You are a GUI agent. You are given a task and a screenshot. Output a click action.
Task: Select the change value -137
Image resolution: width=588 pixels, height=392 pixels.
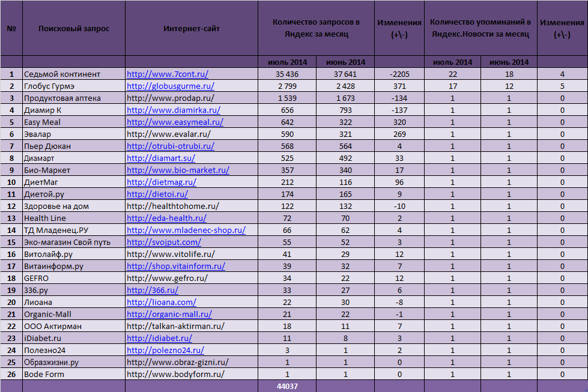[x=399, y=110]
